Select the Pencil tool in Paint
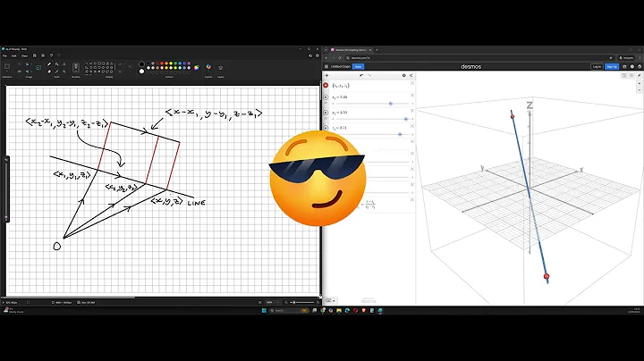The width and height of the screenshot is (644, 361). [x=49, y=64]
